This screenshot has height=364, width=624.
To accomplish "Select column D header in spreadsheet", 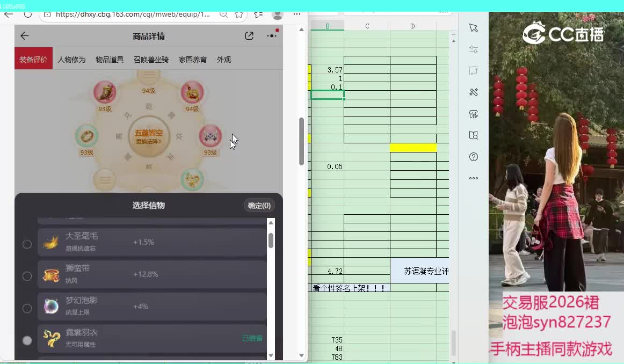I will [412, 26].
